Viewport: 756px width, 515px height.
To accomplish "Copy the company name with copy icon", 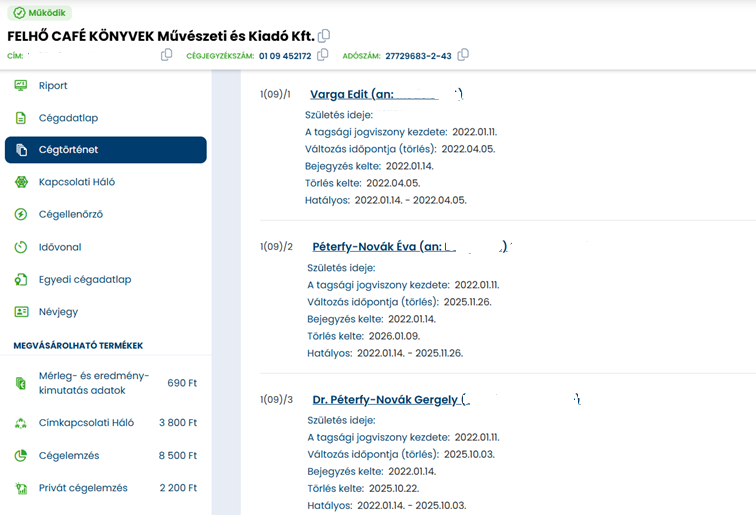I will [x=324, y=36].
